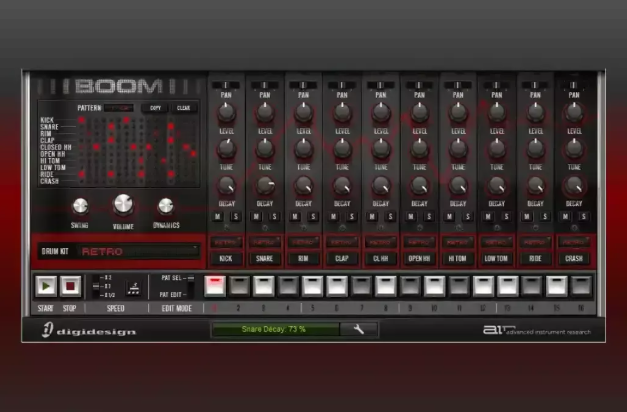Toggle step button 12
The width and height of the screenshot is (627, 412).
pyautogui.click(x=483, y=286)
